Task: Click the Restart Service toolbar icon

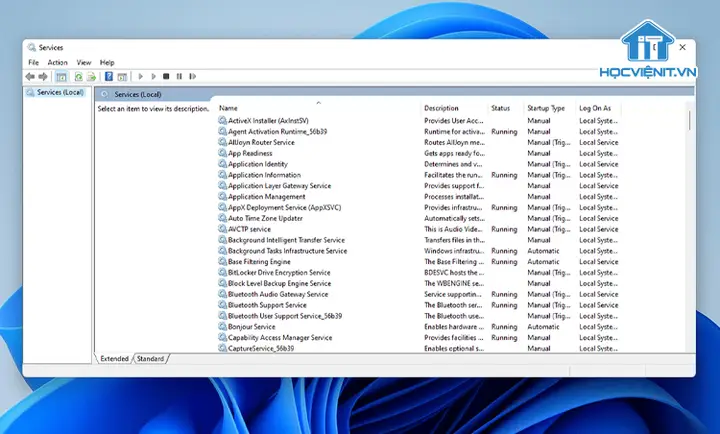Action: [192, 76]
